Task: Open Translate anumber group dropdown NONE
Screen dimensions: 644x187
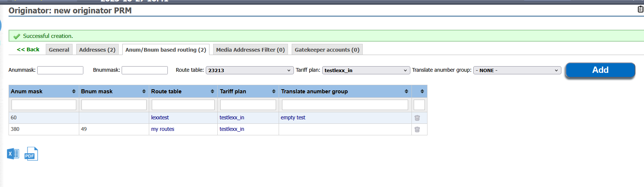Action: (x=517, y=70)
